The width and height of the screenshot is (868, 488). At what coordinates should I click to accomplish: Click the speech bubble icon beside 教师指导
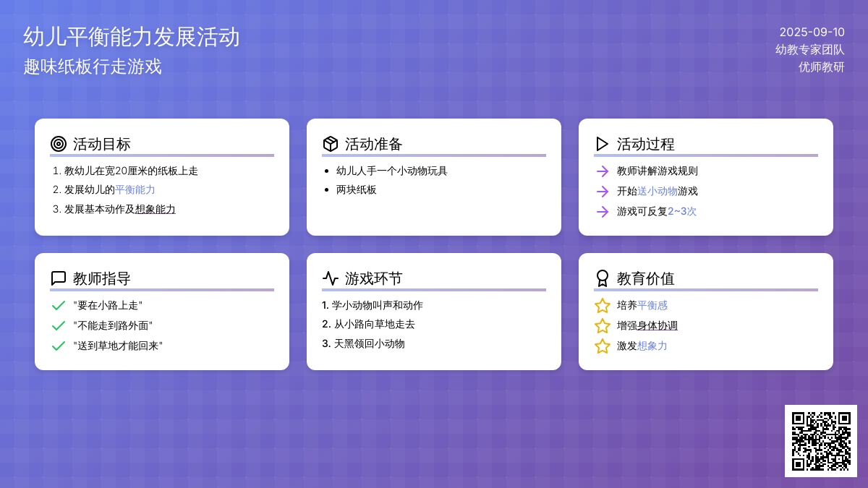[x=59, y=278]
